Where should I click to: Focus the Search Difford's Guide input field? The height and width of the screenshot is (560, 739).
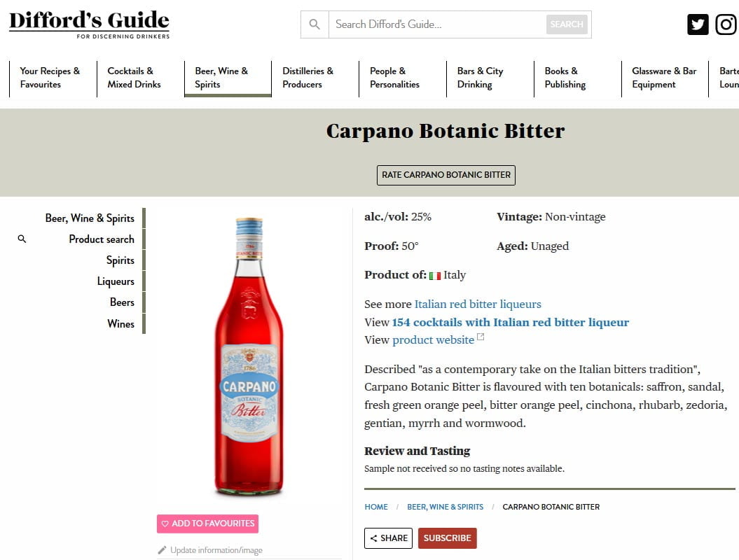click(437, 24)
